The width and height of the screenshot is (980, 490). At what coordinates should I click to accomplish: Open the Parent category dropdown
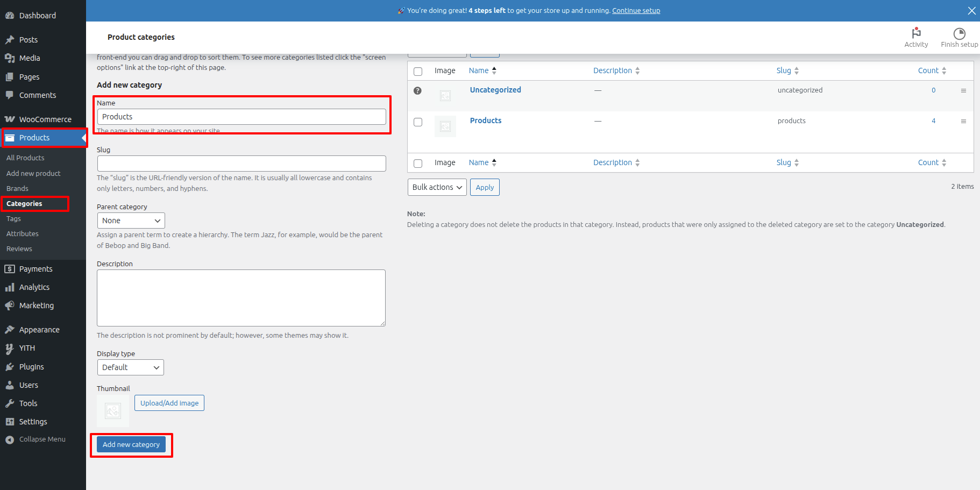coord(131,221)
